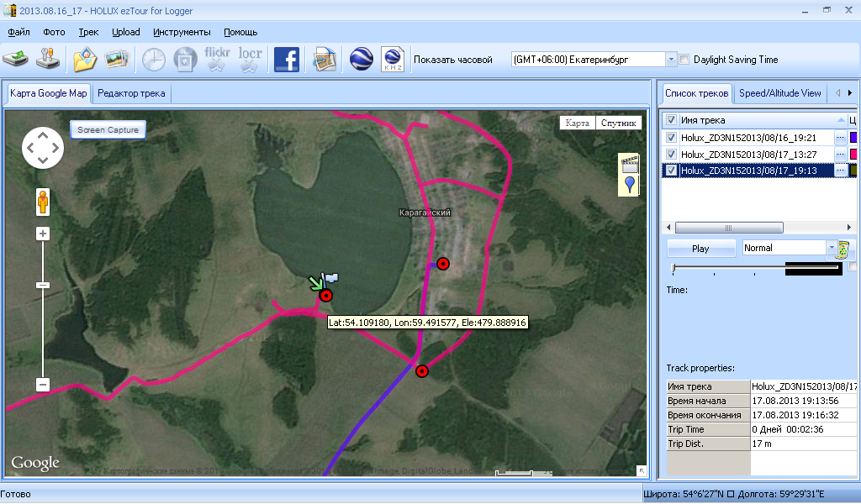Switch to the Редактор трека tab
This screenshot has height=504, width=861.
coord(131,93)
